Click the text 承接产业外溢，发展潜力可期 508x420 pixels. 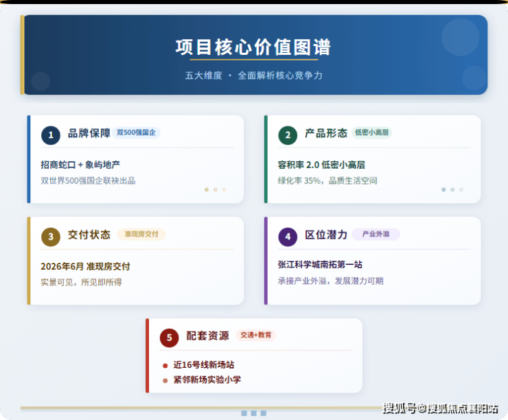point(330,281)
